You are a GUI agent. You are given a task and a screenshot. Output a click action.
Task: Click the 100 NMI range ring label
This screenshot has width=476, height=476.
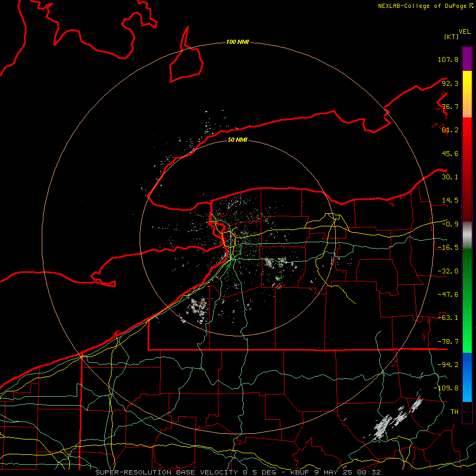(x=237, y=42)
